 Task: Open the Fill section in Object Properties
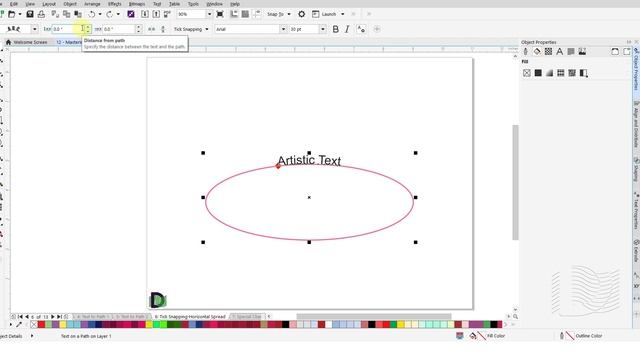pyautogui.click(x=537, y=51)
